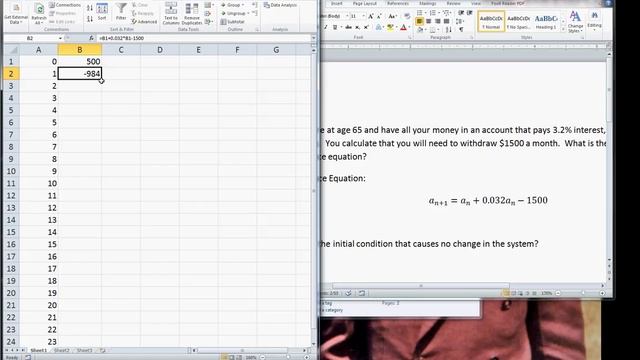Click Sort icon in Word Paragraph group
The height and width of the screenshot is (360, 640).
point(449,29)
